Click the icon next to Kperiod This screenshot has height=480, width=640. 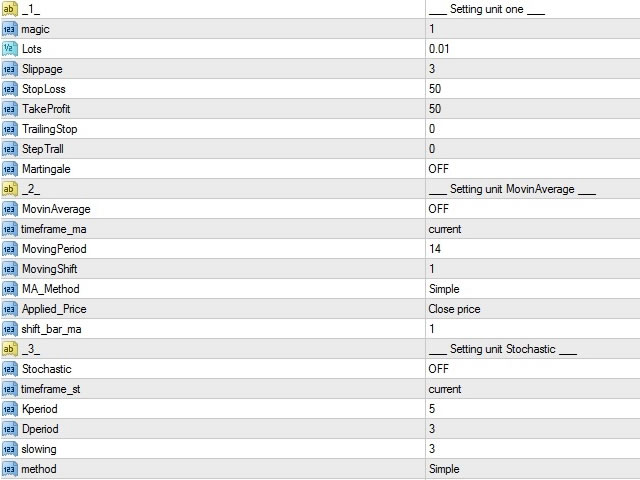click(x=10, y=409)
